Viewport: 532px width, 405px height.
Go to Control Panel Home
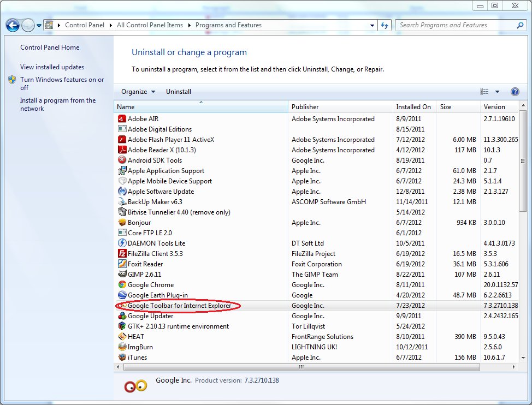[50, 47]
